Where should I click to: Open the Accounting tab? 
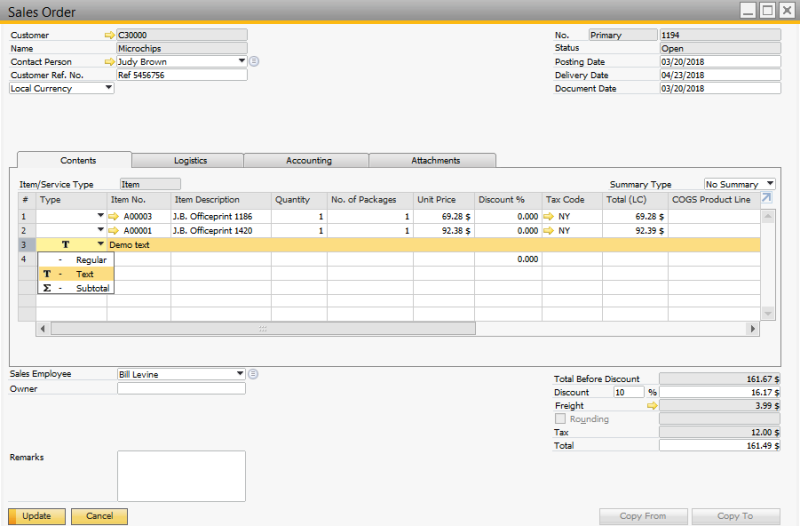coord(308,160)
